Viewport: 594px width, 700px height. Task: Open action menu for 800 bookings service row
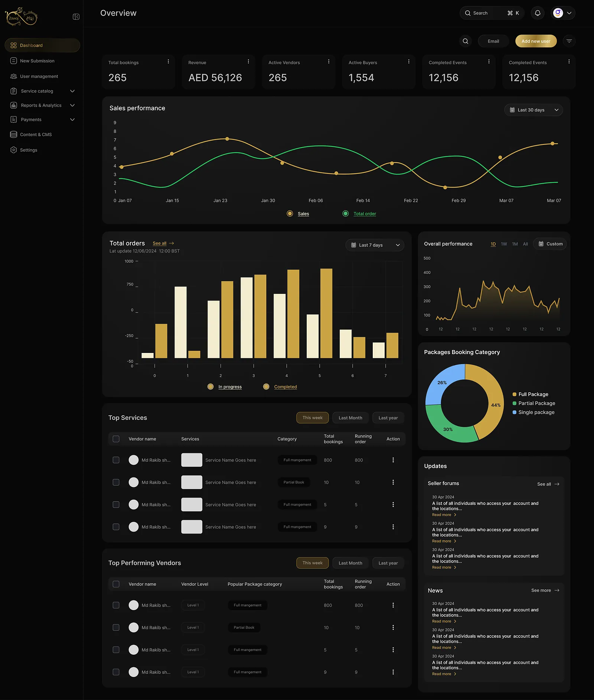[393, 460]
